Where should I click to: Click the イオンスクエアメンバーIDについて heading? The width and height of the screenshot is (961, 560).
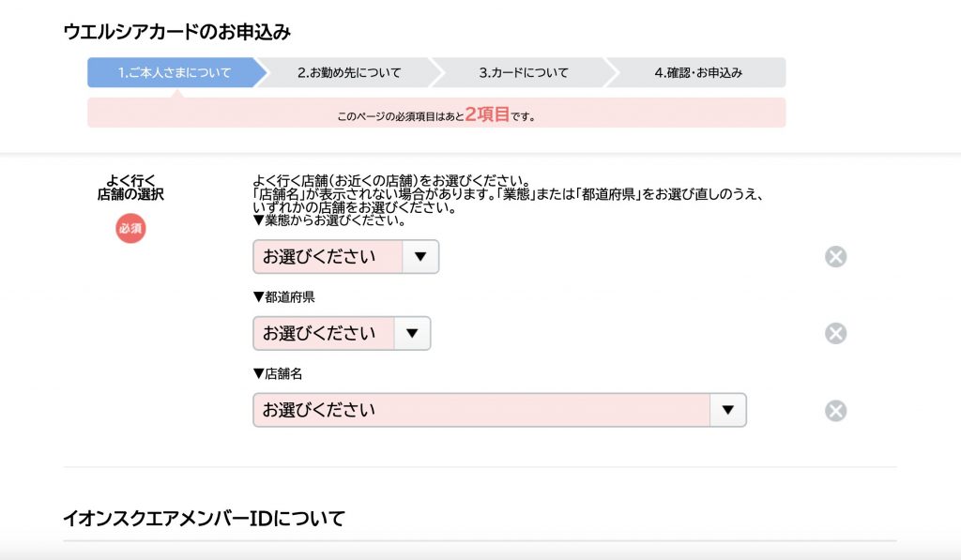click(204, 519)
